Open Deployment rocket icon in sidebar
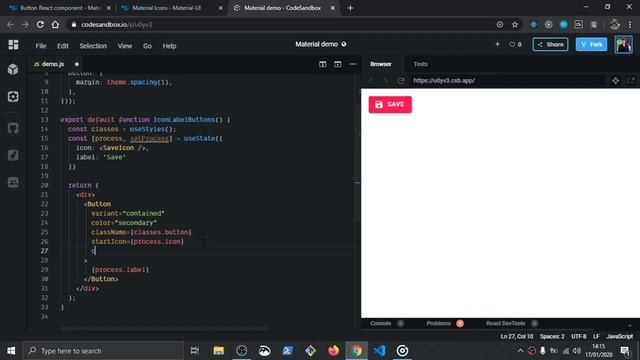The width and height of the screenshot is (640, 360). click(13, 155)
